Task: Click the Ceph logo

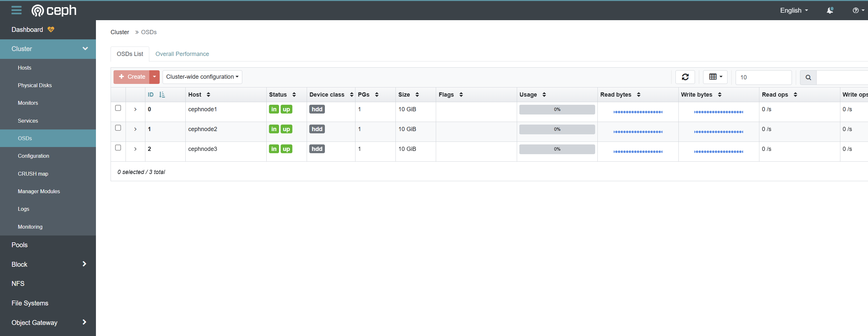Action: coord(54,10)
